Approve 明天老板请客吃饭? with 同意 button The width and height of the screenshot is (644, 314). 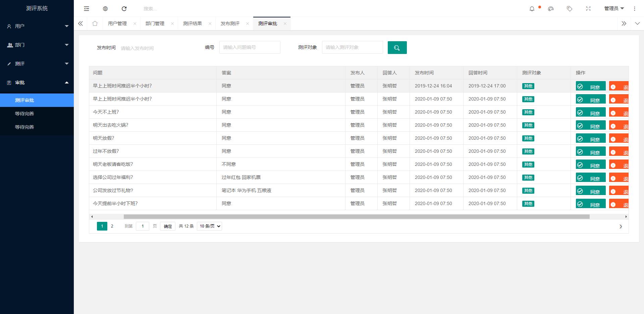(x=591, y=165)
